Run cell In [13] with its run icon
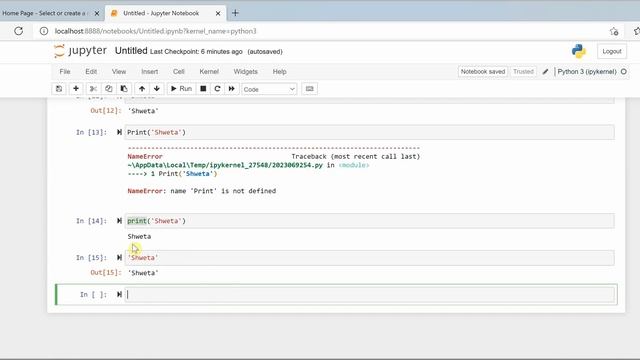Screen dimensions: 640x360 pyautogui.click(x=119, y=132)
